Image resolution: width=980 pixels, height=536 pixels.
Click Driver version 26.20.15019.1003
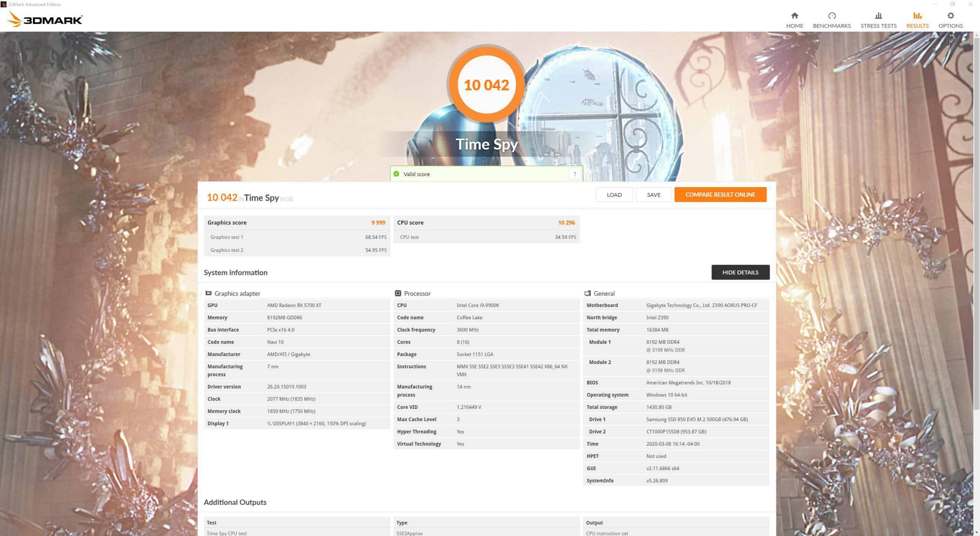tap(286, 387)
